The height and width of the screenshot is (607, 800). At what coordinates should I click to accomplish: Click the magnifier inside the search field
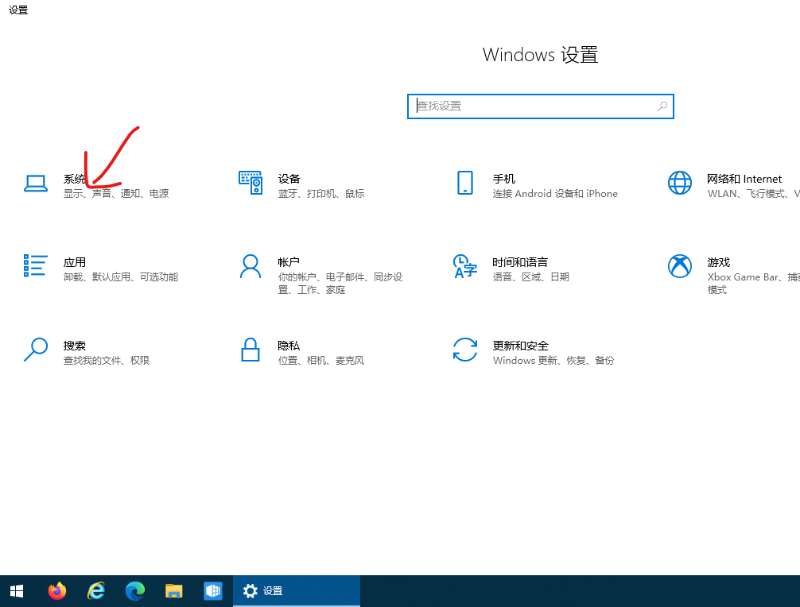tap(662, 105)
